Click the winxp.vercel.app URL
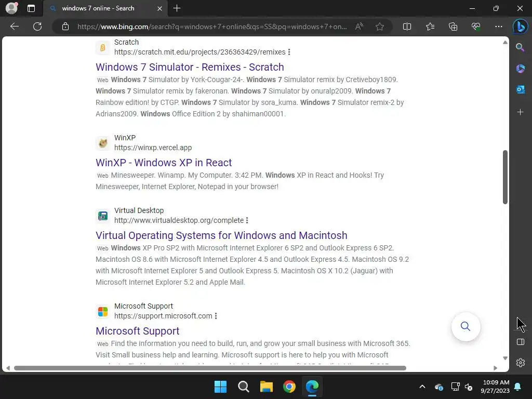Screen dimensions: 532x399 point(153,148)
